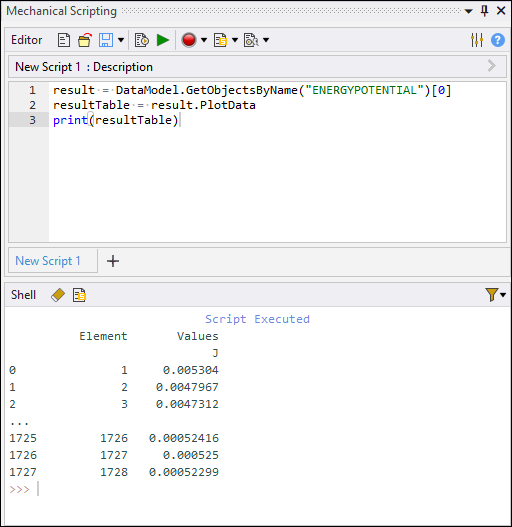This screenshot has width=512, height=527.
Task: Select the New Script 1 tab
Action: pos(48,261)
